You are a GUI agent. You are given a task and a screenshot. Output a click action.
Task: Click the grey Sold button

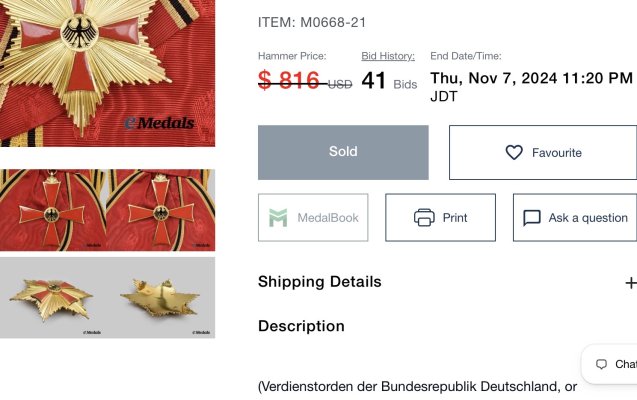tap(343, 152)
